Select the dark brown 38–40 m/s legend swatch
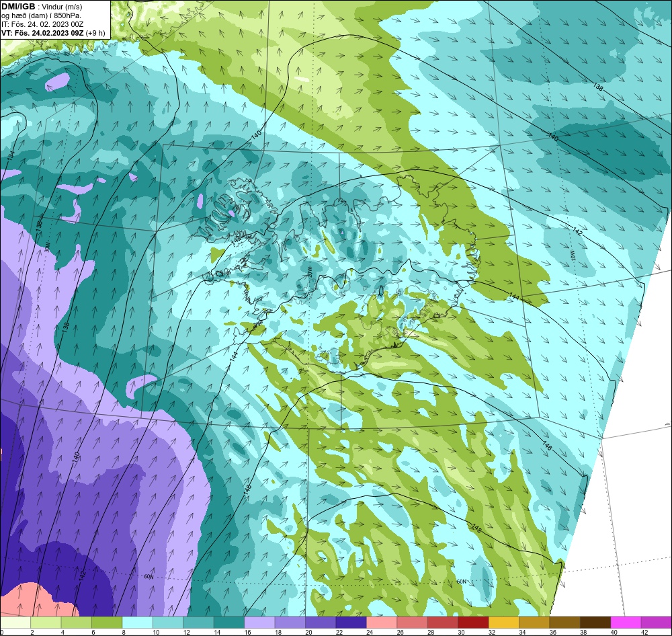The width and height of the screenshot is (672, 636). coord(595,623)
